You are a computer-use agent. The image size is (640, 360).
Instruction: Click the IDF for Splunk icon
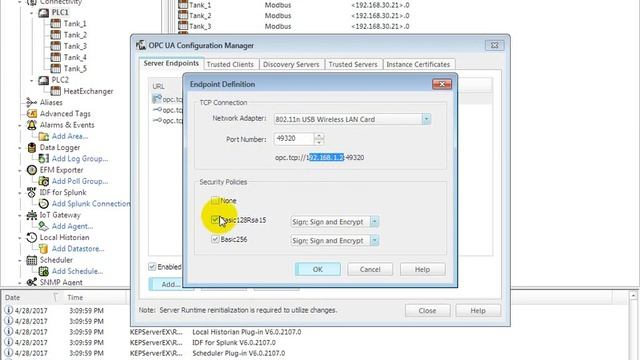click(x=31, y=192)
